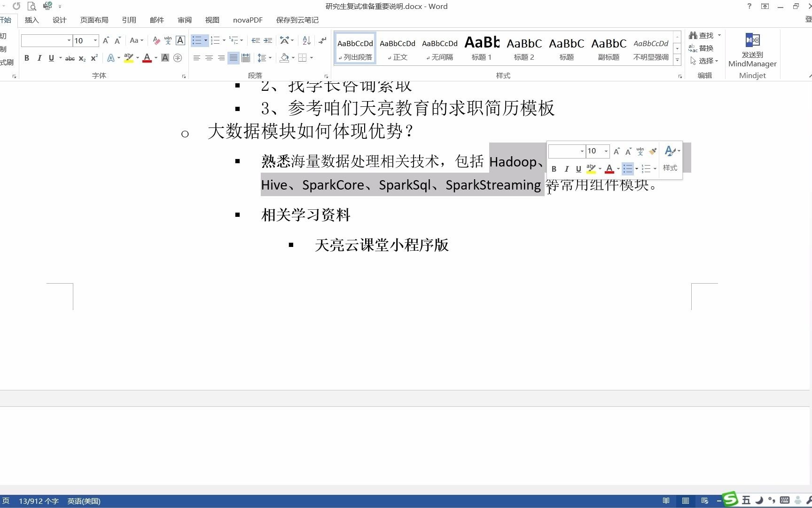Viewport: 812px width, 508px height.
Task: Toggle Bold on the mini toolbar
Action: coord(554,169)
